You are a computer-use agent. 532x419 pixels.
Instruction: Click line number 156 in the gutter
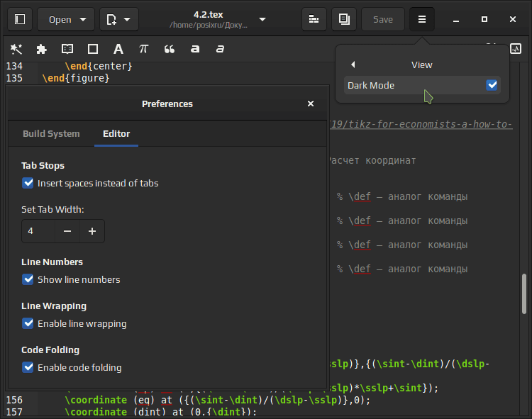[x=14, y=400]
